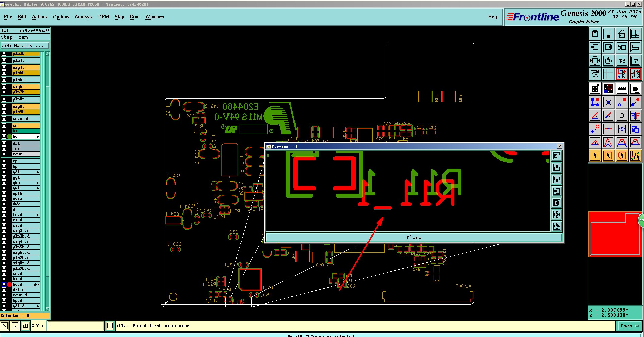Open the Step menu
This screenshot has height=337, width=644.
119,17
